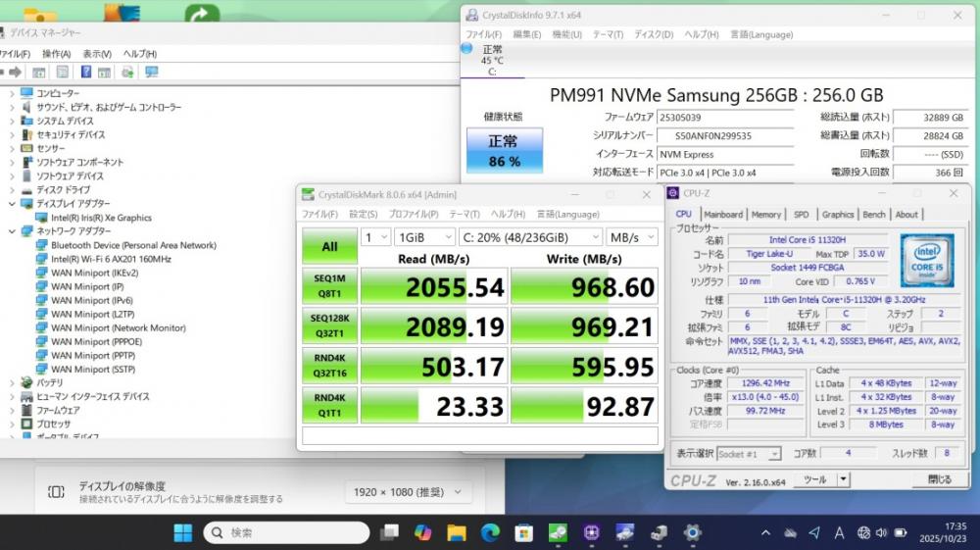Run the SEQ128K Q32T1 test button

[x=329, y=325]
